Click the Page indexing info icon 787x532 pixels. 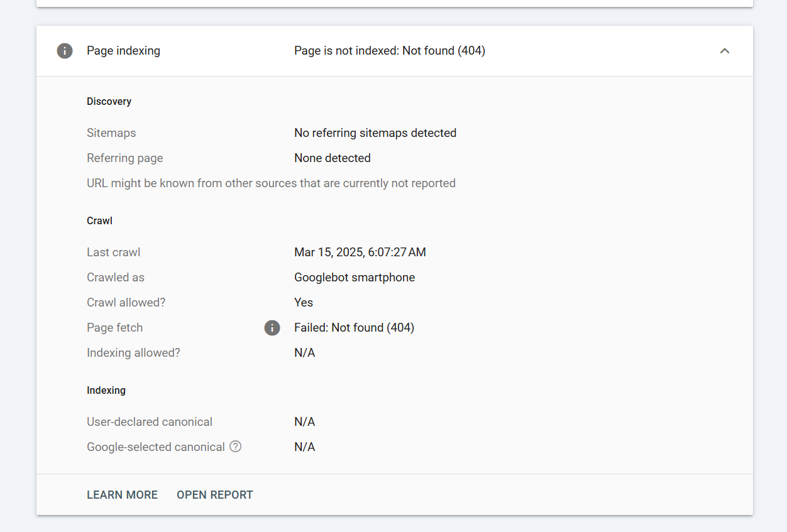pos(65,51)
